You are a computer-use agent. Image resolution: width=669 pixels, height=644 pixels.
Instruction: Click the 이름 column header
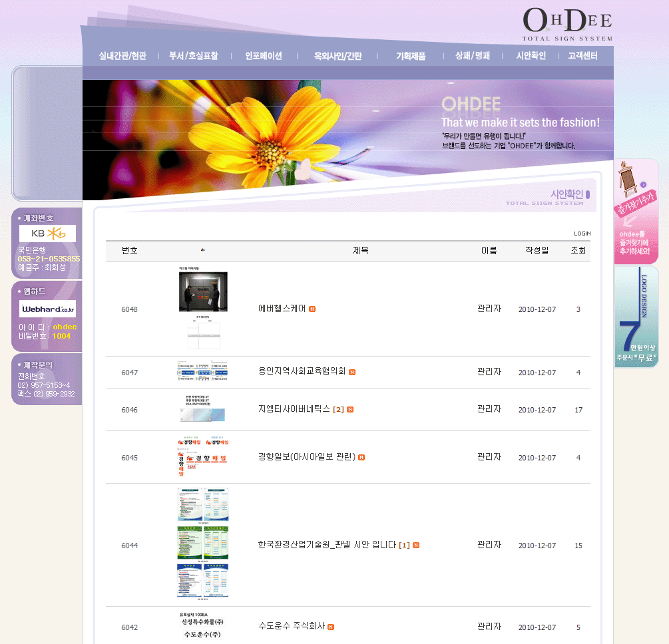pyautogui.click(x=489, y=250)
